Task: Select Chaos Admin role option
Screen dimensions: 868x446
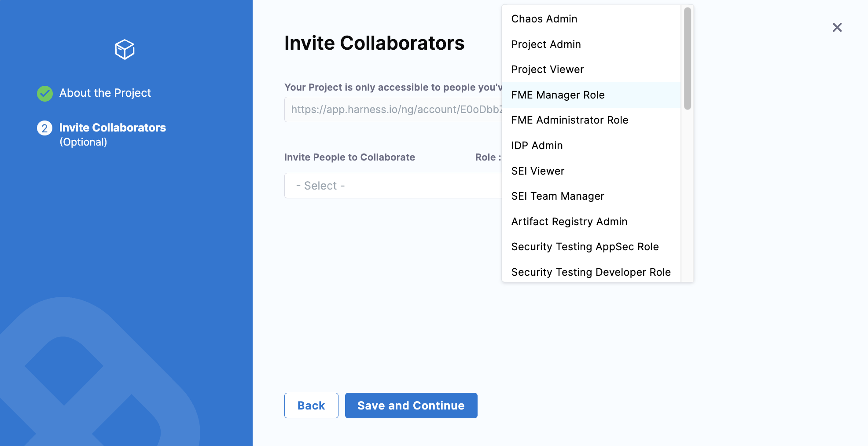Action: coord(544,19)
